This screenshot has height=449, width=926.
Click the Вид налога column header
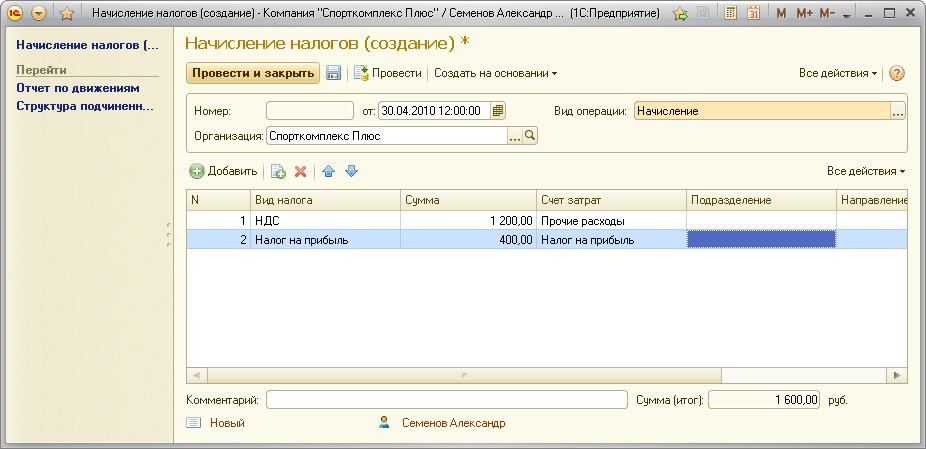tap(325, 200)
